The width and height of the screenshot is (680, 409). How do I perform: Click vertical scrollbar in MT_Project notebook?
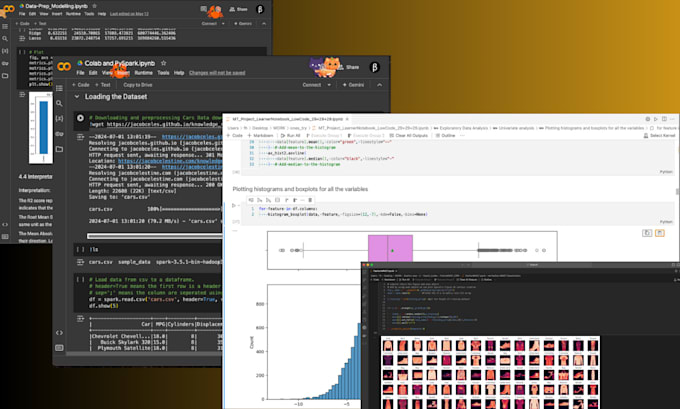click(677, 191)
